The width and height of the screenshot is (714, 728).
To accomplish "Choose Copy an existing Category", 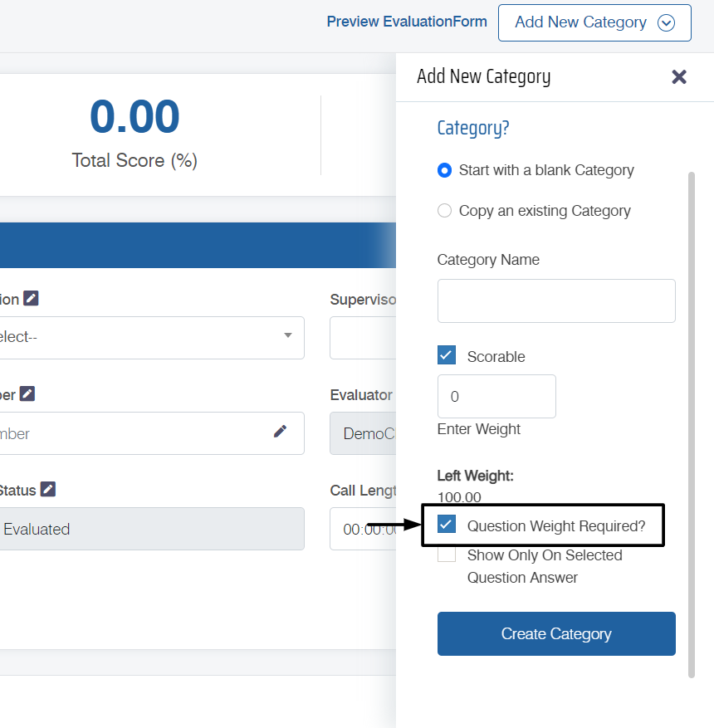I will pyautogui.click(x=445, y=211).
